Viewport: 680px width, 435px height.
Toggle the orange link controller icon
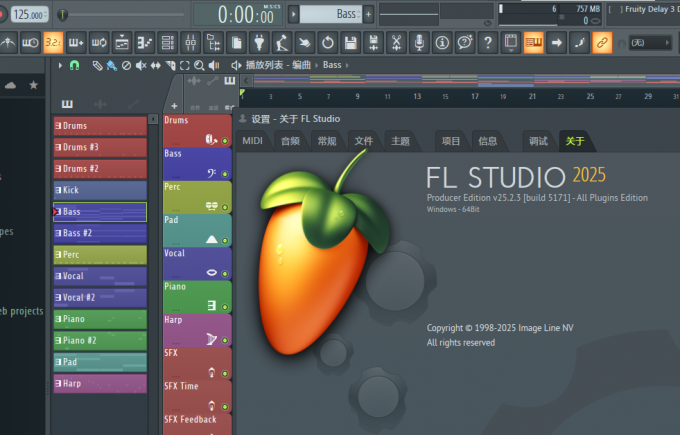602,43
